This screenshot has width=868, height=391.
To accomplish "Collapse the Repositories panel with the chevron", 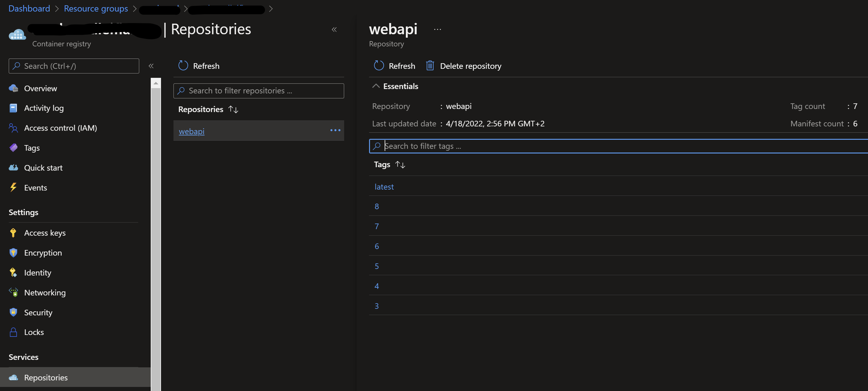I will point(334,29).
